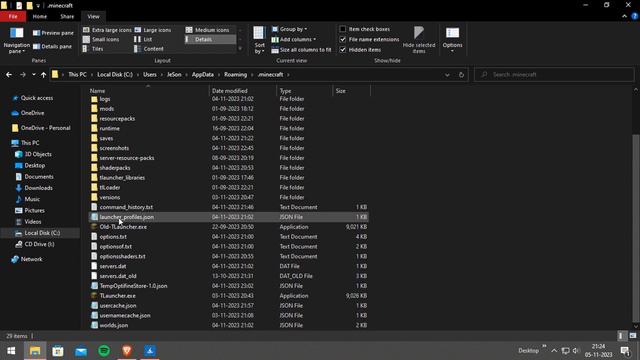The width and height of the screenshot is (640, 360).
Task: Select Local Disk (C:) in sidebar
Action: pos(41,233)
